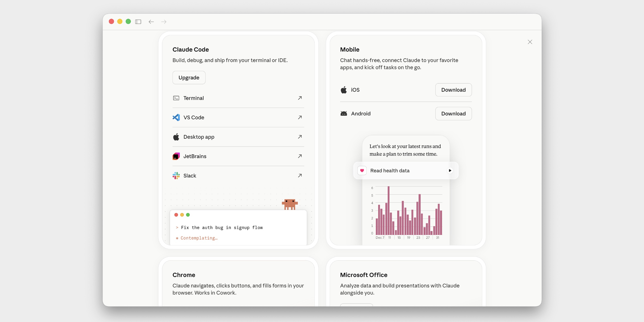
Task: Open the JetBrains external link arrow
Action: tap(300, 156)
